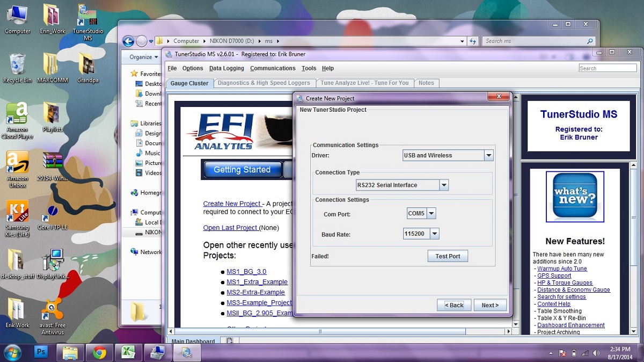This screenshot has width=644, height=362.
Task: Open the Help menu
Action: point(328,68)
